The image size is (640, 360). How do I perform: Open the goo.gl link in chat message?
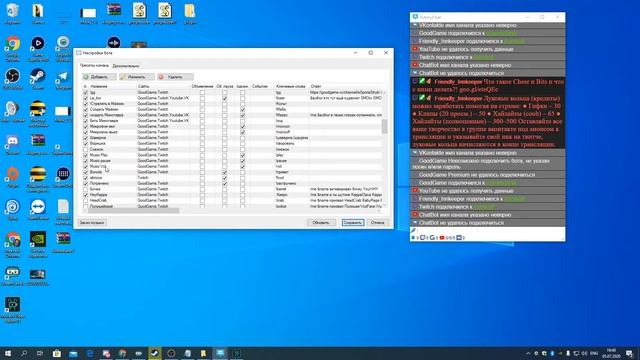[478, 89]
